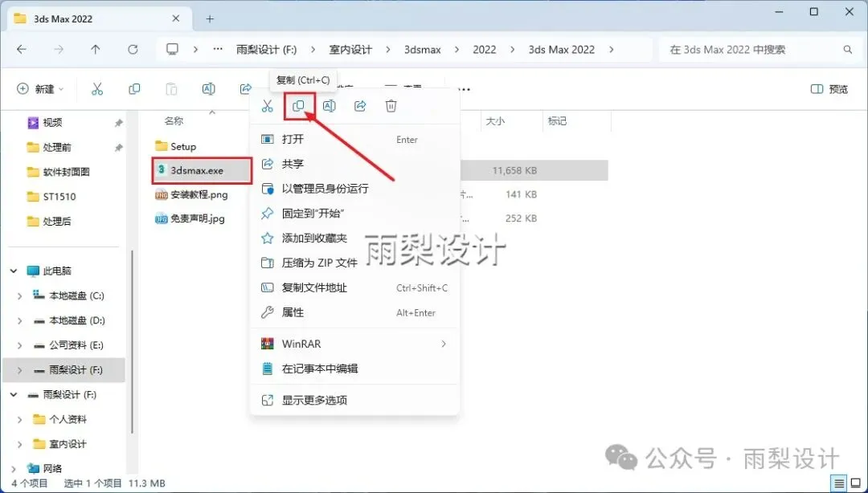Click the Delete trash icon in the context menu
Viewport: 868px width, 493px height.
(391, 106)
